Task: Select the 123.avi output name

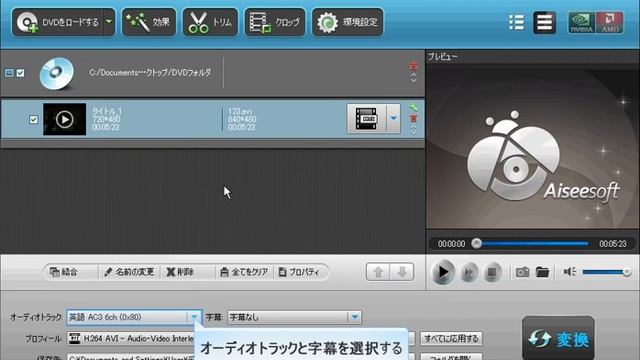Action: click(240, 111)
